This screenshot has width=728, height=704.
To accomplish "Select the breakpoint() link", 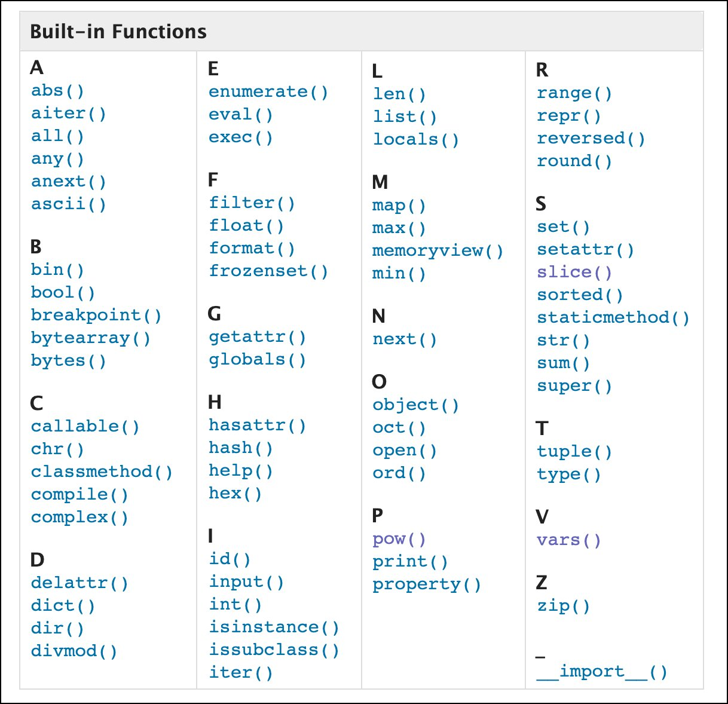I will (96, 316).
